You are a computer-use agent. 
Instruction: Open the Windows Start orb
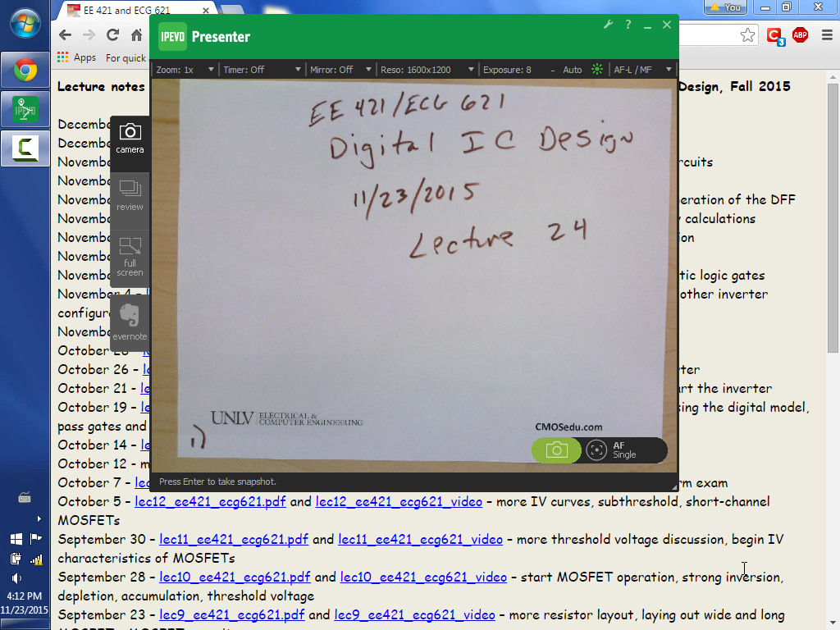click(x=25, y=25)
